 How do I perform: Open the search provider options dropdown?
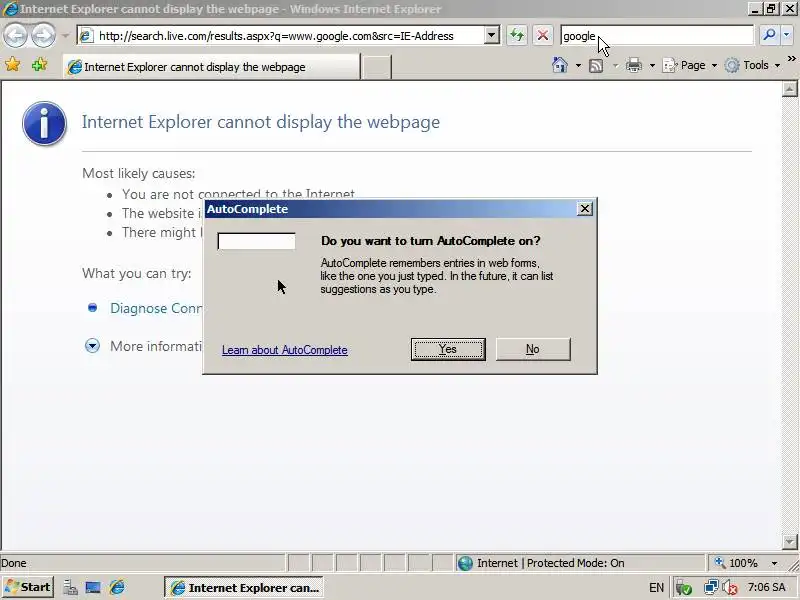pos(786,35)
